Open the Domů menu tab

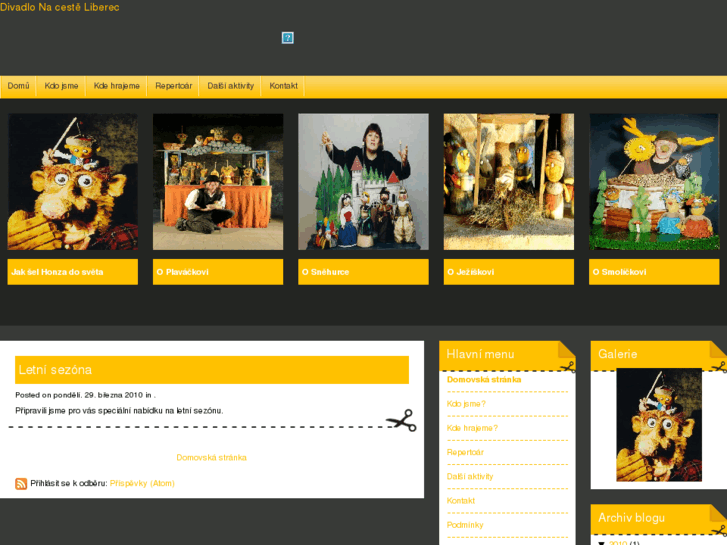(x=19, y=86)
